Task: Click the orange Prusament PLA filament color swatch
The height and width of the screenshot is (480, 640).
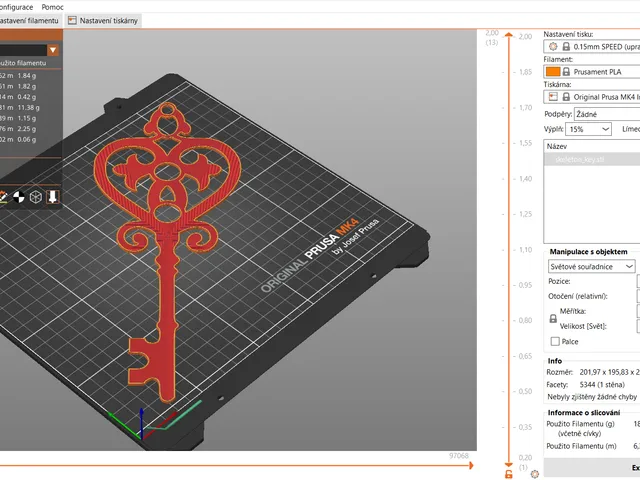Action: (x=553, y=72)
